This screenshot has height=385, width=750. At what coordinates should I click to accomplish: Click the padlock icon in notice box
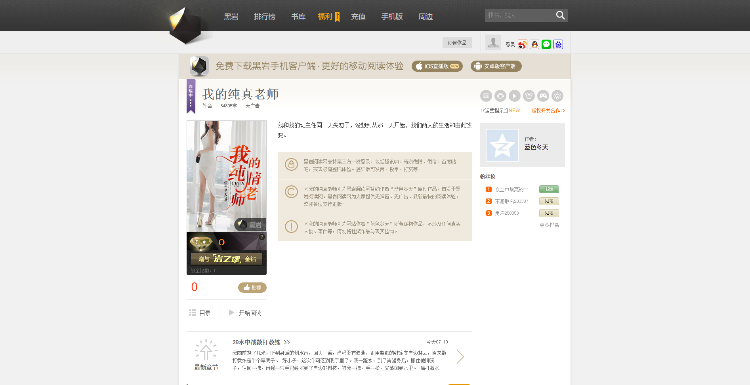(291, 165)
